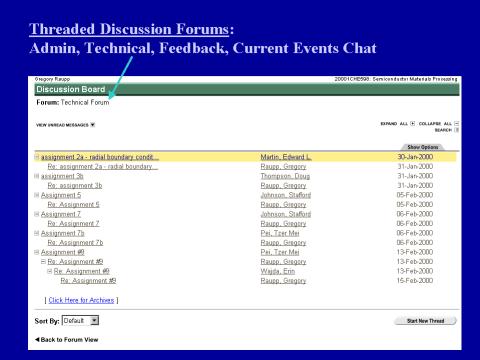Open Assignment 7 thread link

(x=61, y=214)
